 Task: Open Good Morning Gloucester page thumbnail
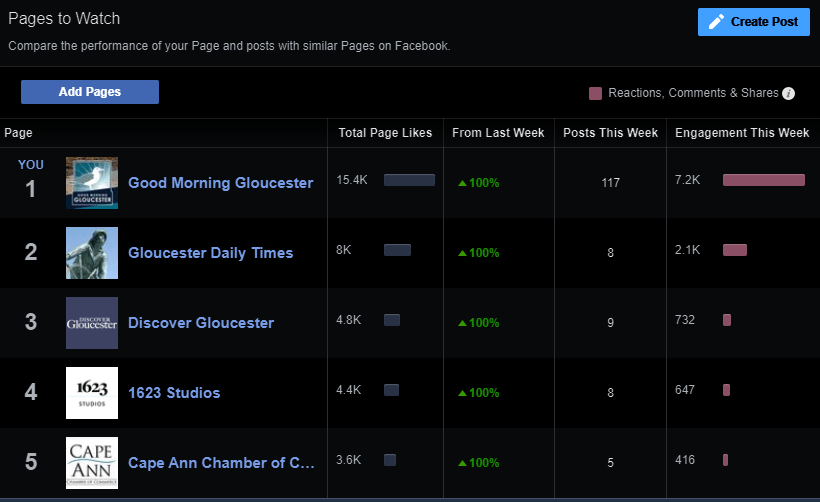pos(92,183)
